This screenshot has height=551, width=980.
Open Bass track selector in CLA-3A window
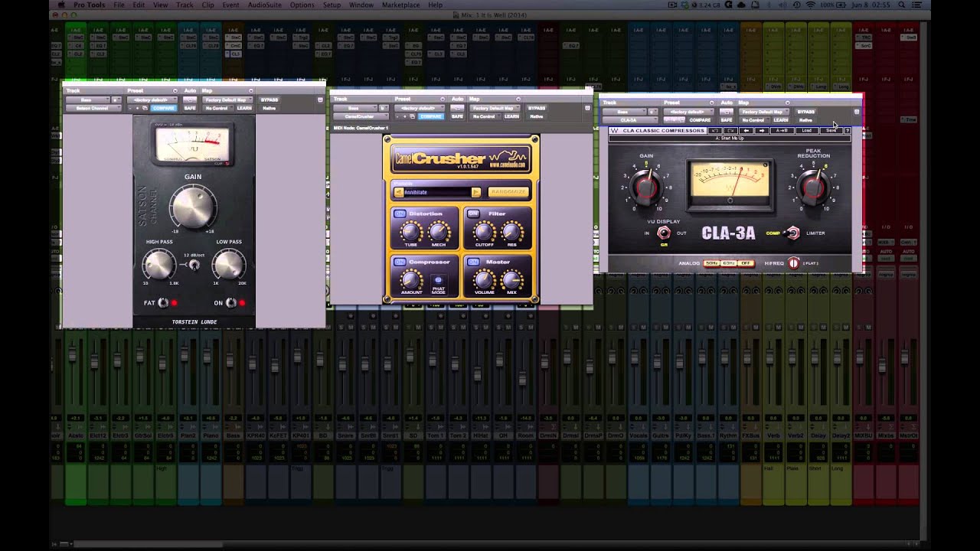[x=624, y=112]
